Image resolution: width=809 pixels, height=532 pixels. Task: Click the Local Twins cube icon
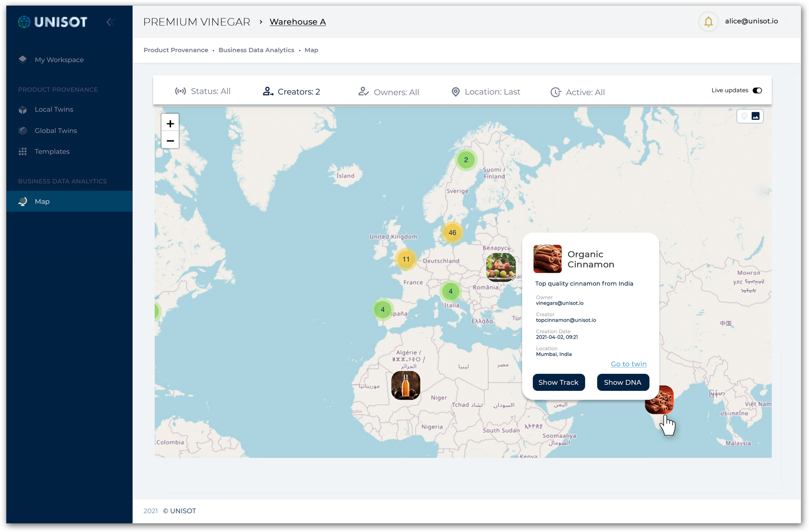(x=23, y=110)
